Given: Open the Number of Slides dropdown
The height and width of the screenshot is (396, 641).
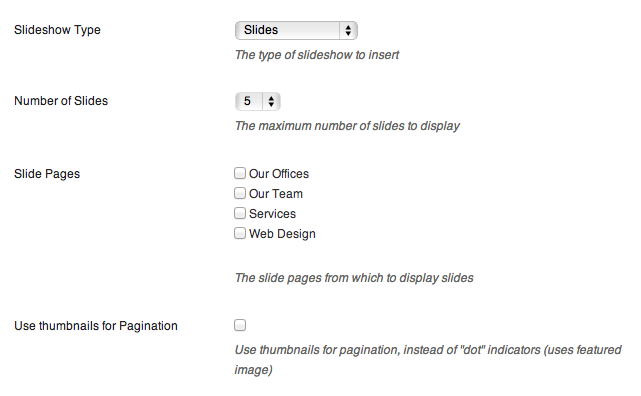Looking at the screenshot, I should click(258, 101).
